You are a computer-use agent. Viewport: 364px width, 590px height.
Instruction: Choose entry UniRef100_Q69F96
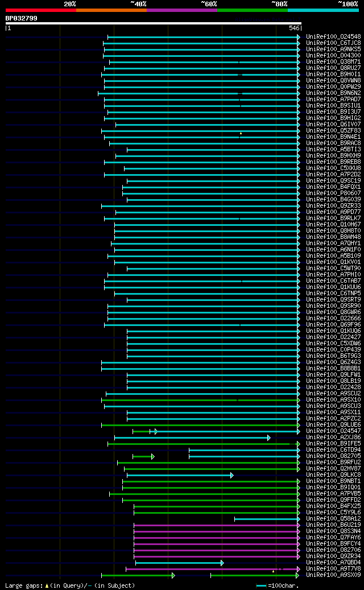[333, 324]
